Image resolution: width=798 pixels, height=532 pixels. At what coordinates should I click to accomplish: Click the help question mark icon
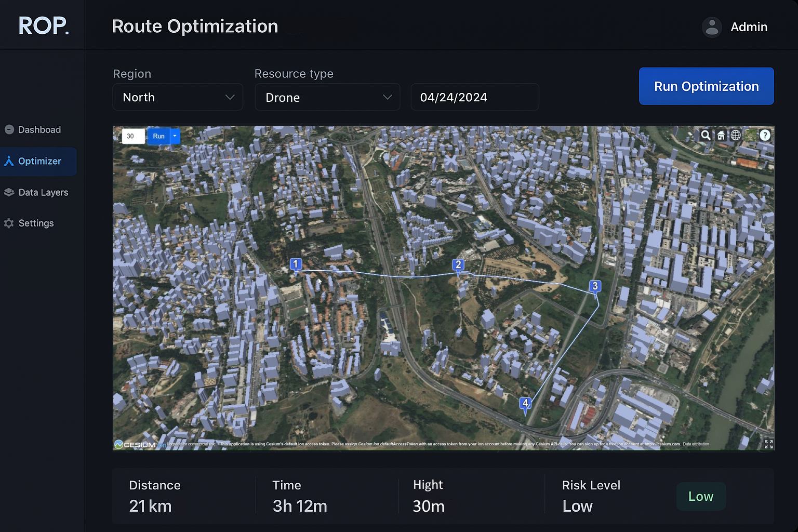[765, 135]
